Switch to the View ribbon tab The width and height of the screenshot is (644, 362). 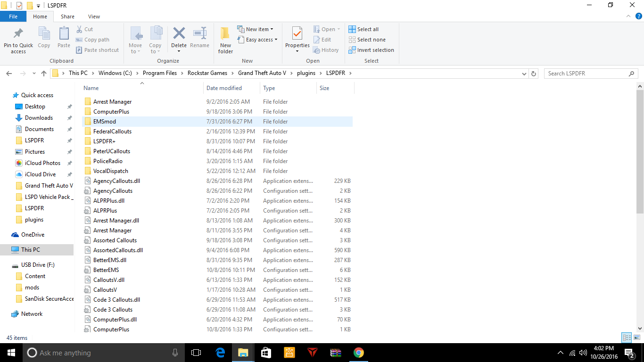94,16
